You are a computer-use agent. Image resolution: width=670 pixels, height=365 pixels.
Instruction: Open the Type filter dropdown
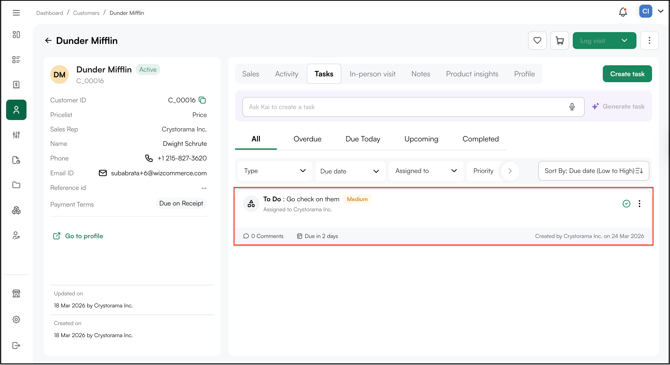click(x=275, y=171)
